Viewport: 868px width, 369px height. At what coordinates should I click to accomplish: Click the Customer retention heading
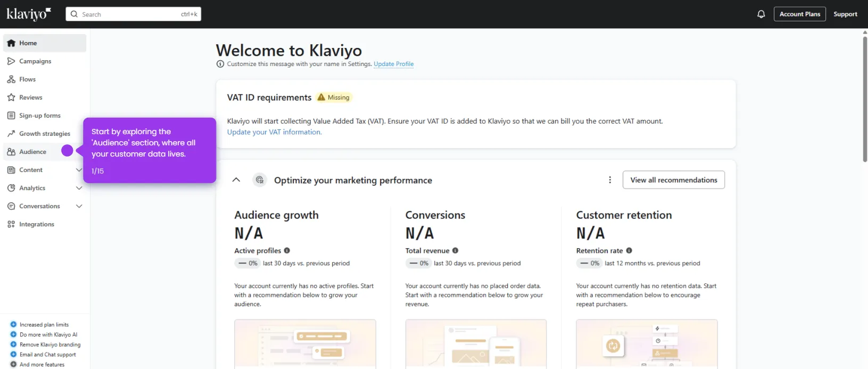pos(624,215)
